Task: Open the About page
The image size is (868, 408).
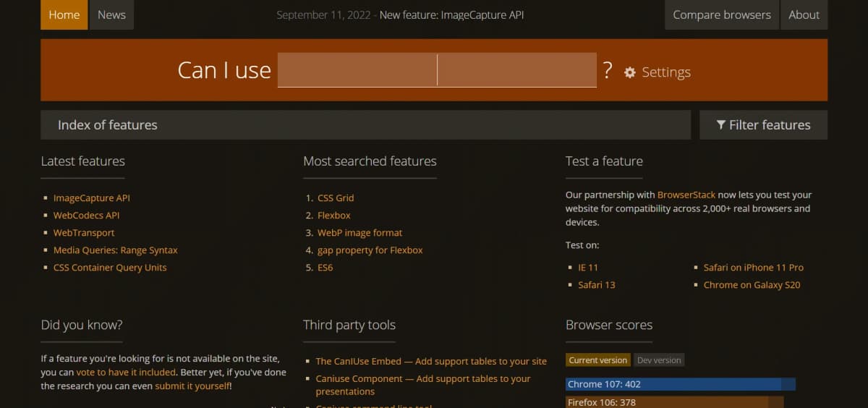Action: (x=804, y=14)
